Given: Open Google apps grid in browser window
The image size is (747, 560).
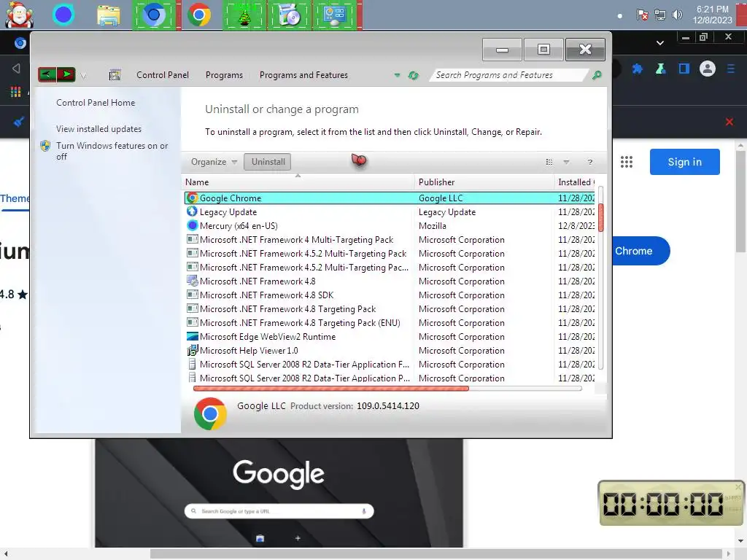Looking at the screenshot, I should tap(627, 162).
